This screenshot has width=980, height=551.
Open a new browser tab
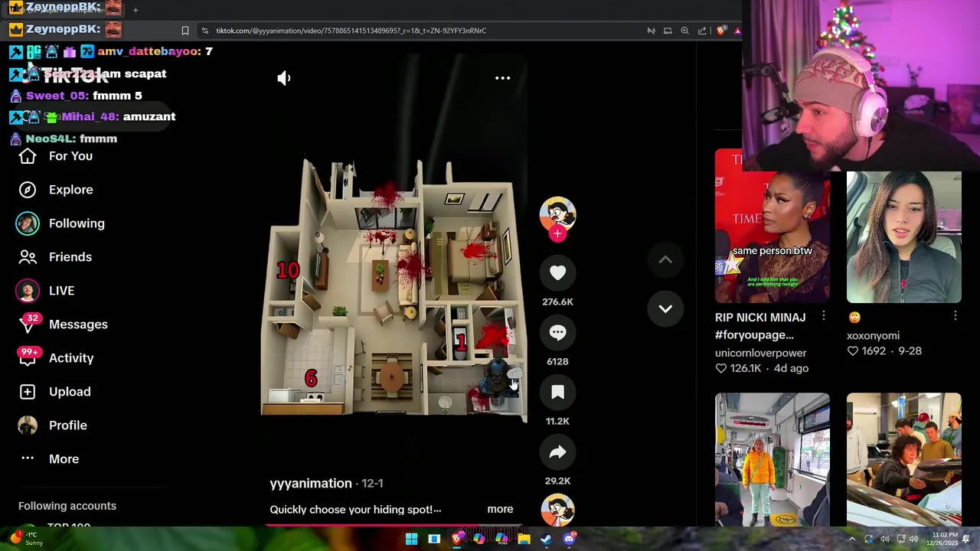click(136, 10)
